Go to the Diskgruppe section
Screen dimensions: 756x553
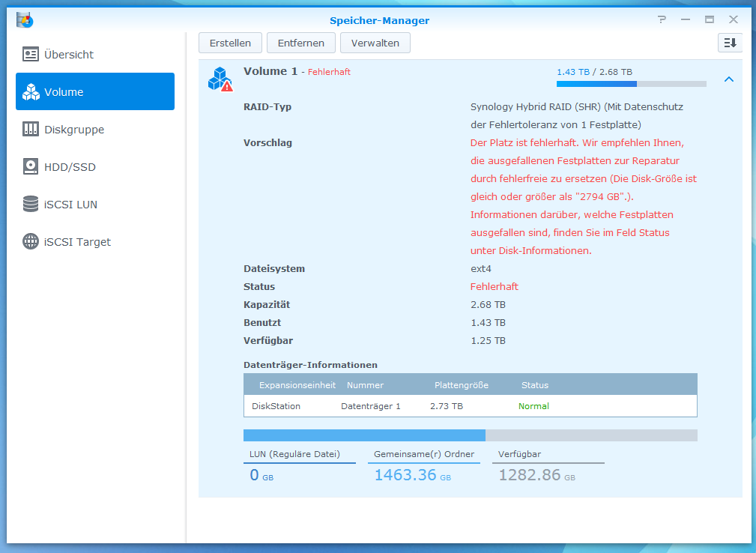[x=74, y=130]
